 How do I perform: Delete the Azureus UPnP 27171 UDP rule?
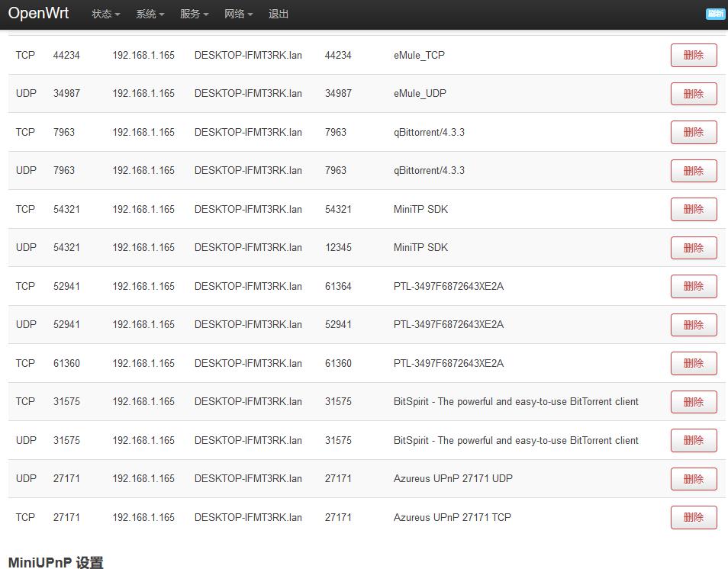693,479
